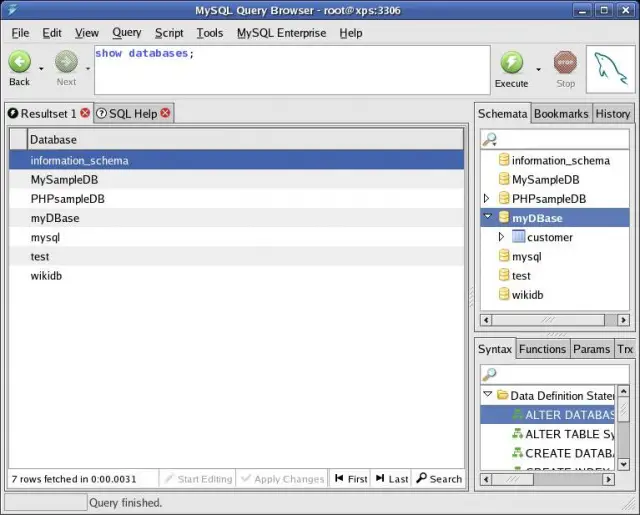Click the MySQL dolphin logo icon

(608, 69)
